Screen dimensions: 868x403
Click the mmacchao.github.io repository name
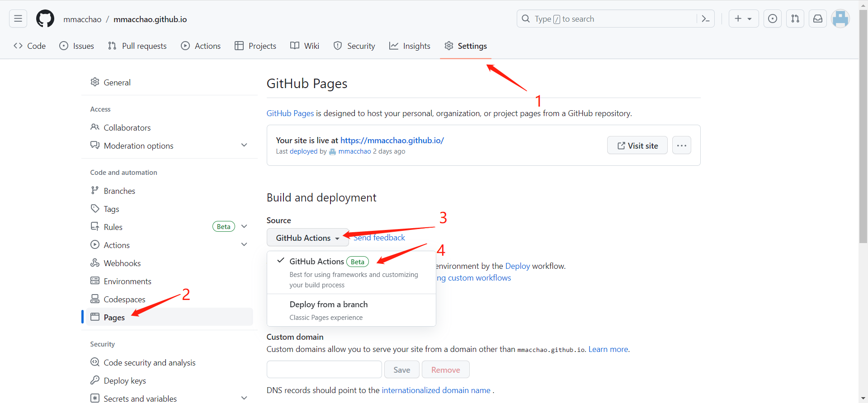[150, 19]
